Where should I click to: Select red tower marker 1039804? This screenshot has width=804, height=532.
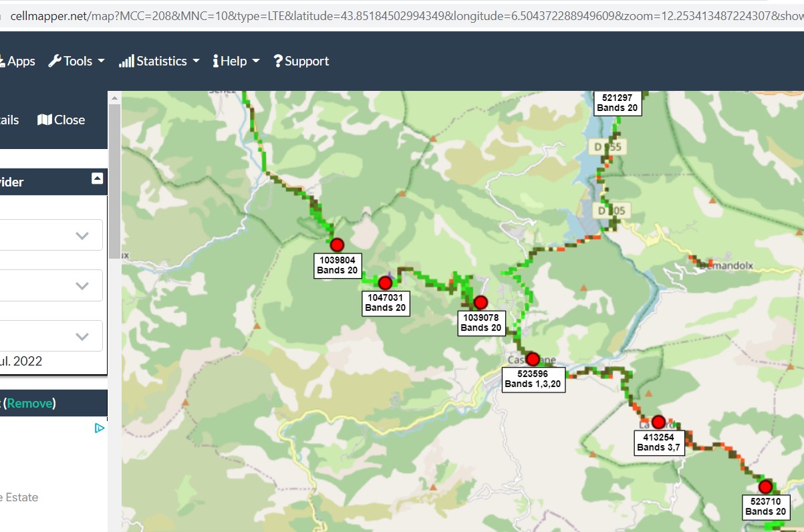(336, 245)
